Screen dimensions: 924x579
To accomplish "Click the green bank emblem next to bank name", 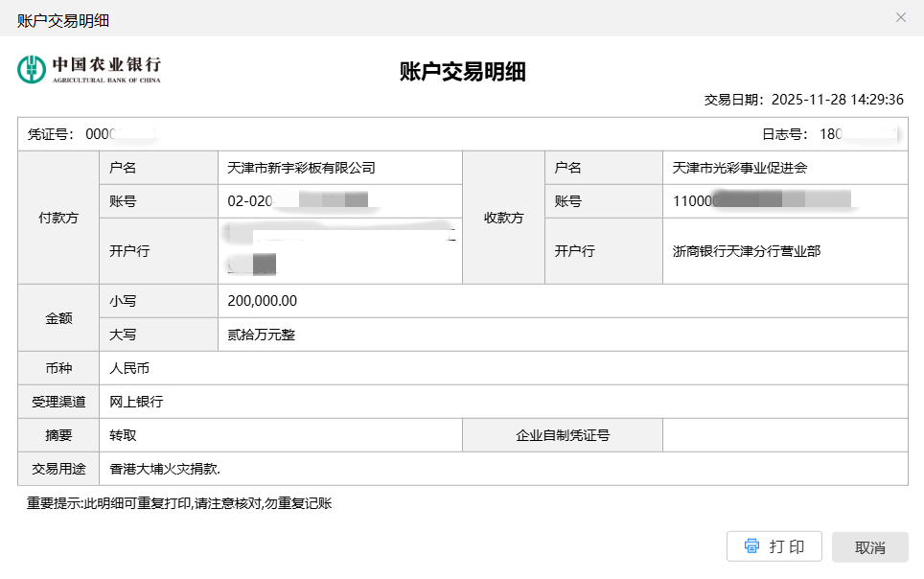I will point(31,68).
